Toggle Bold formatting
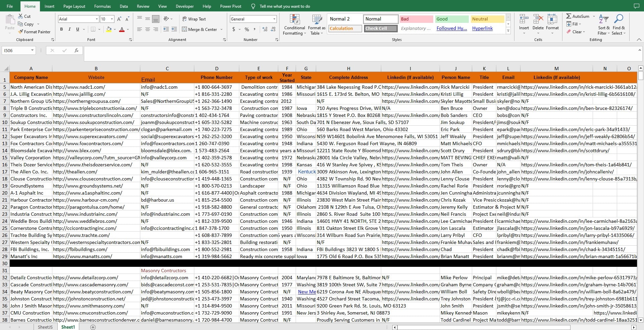This screenshot has width=644, height=330. 61,29
